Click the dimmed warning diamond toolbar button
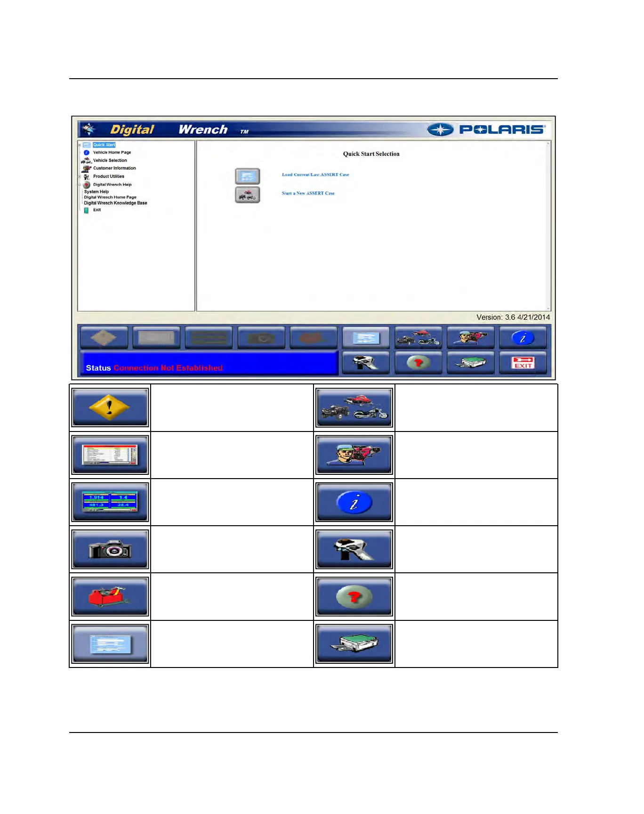Viewport: 644px width, 814px height. click(x=104, y=337)
